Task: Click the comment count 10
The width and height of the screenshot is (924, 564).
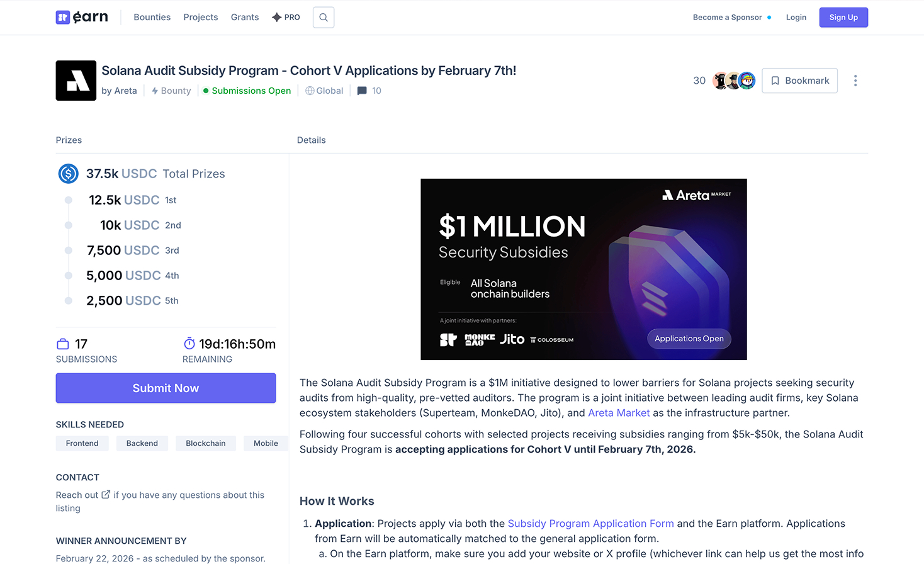Action: point(376,91)
